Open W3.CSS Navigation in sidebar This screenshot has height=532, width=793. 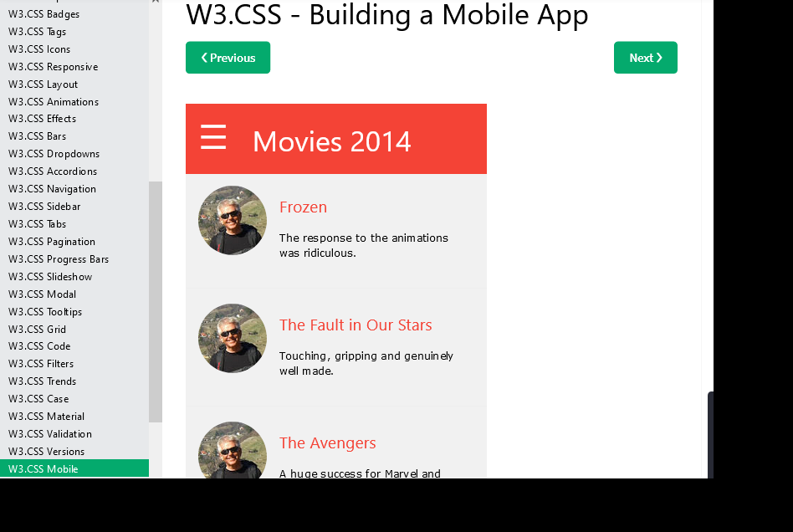click(x=74, y=189)
